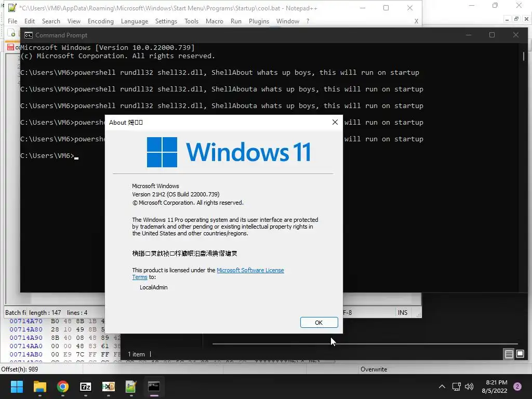Click LocalAdmin licensee name in dialog
This screenshot has height=399, width=532.
click(154, 287)
